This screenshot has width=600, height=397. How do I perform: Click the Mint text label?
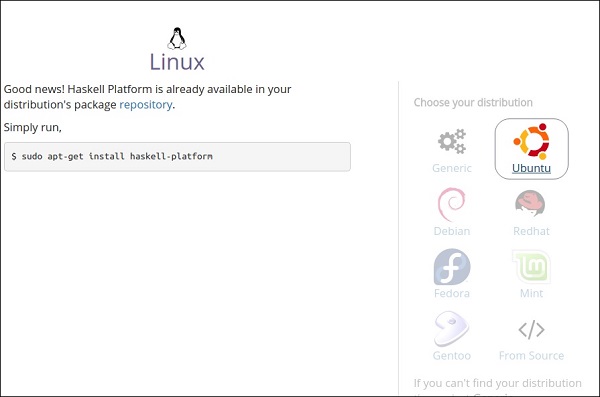click(532, 293)
